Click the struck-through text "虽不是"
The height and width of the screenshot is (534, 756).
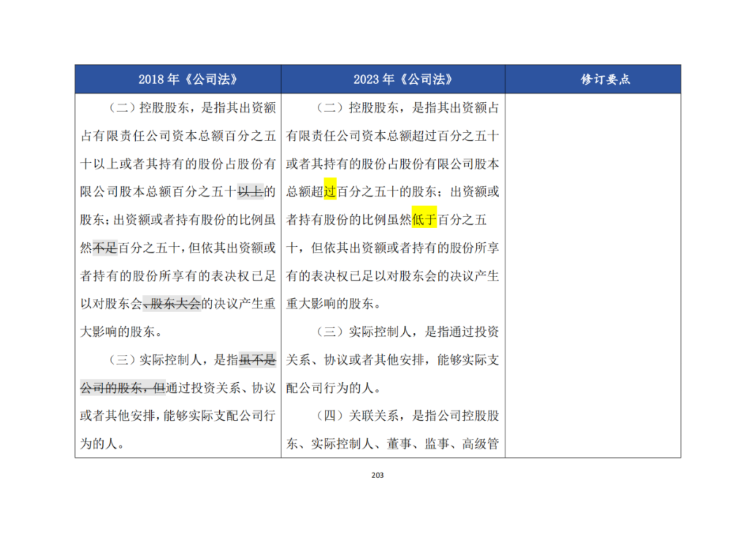pyautogui.click(x=258, y=360)
